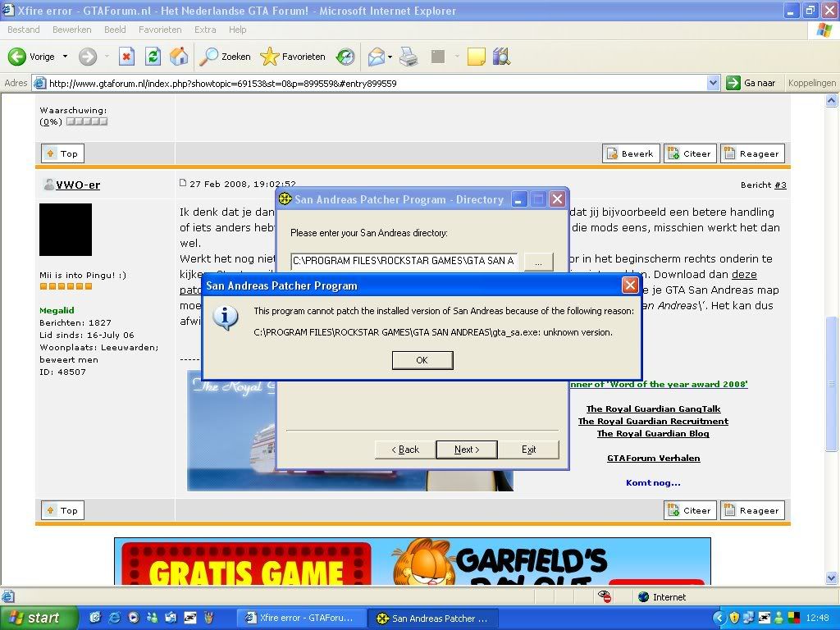Browse for directory with the '...' button
Screen dimensions: 840x630
click(538, 262)
